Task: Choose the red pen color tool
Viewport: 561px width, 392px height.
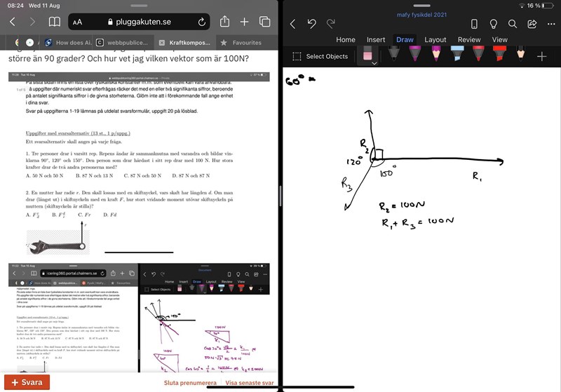Action: click(x=478, y=55)
